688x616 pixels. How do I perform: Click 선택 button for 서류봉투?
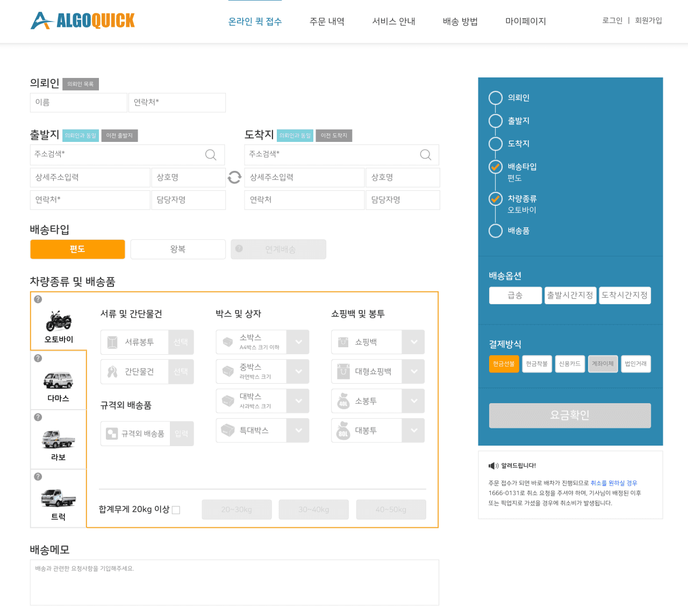(181, 342)
